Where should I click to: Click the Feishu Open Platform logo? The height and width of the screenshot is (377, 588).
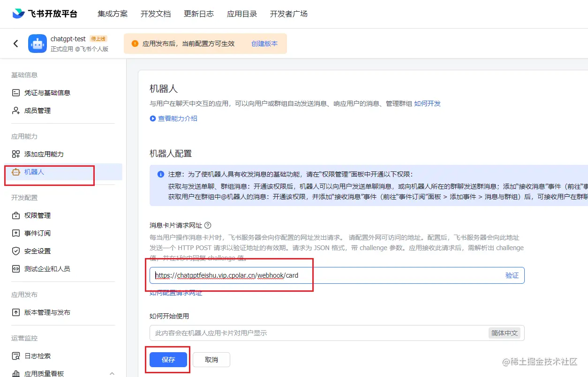(45, 14)
